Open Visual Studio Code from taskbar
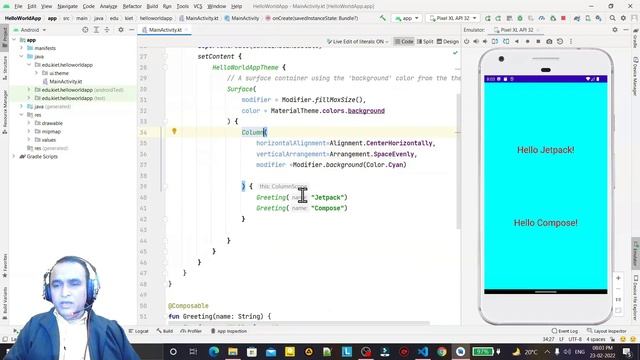This screenshot has height=360, width=640. tap(423, 351)
